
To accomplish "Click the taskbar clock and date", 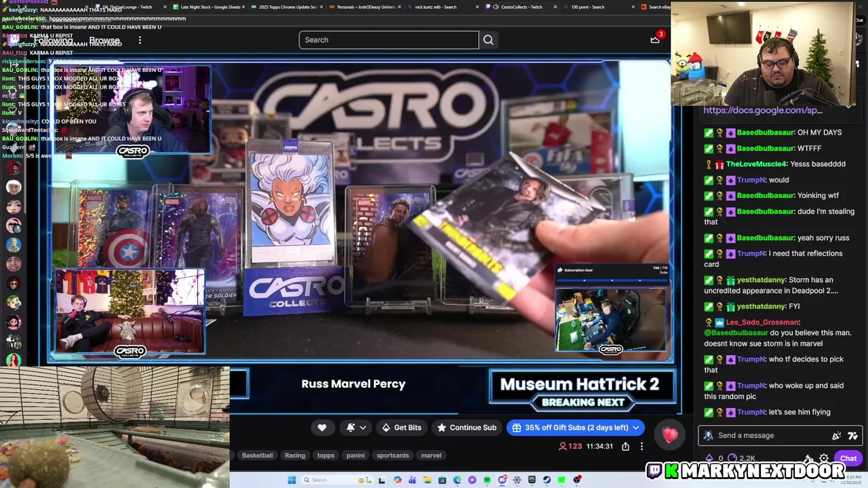I will click(852, 481).
